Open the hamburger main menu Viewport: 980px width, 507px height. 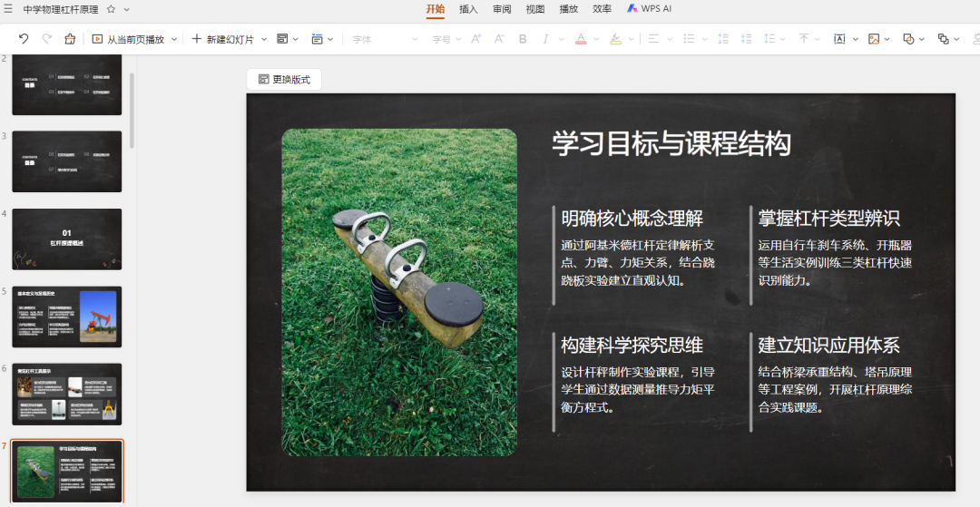[x=8, y=9]
